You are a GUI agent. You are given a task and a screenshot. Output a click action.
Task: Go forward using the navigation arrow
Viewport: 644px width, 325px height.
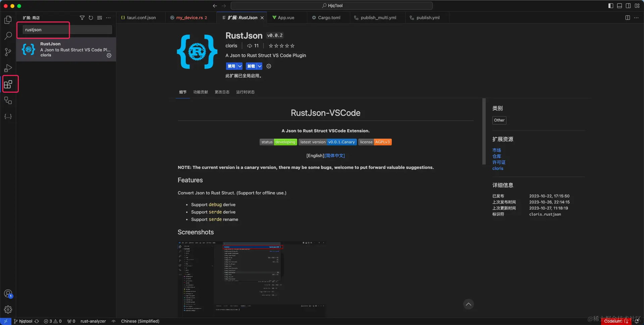224,6
